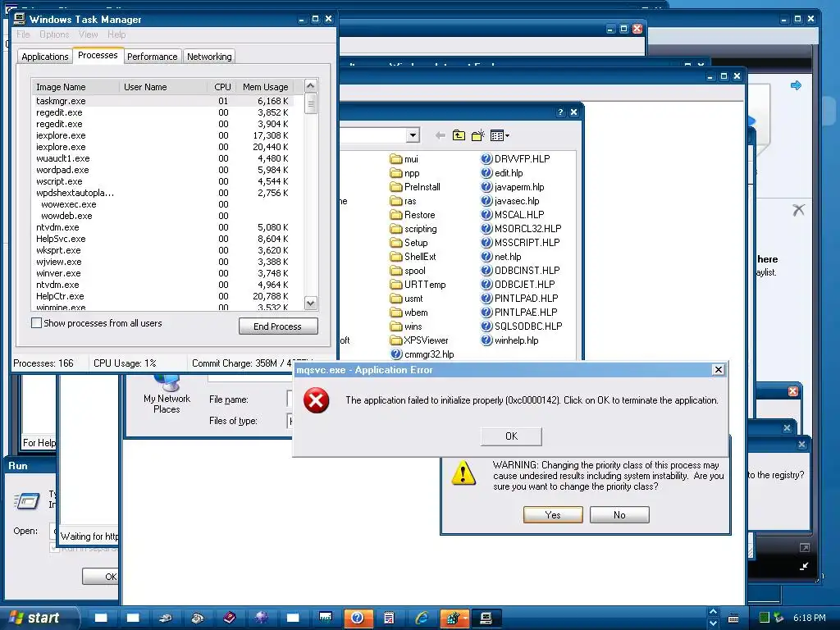
Task: Close the mqsvc.exe Application Error dialog
Action: 719,370
